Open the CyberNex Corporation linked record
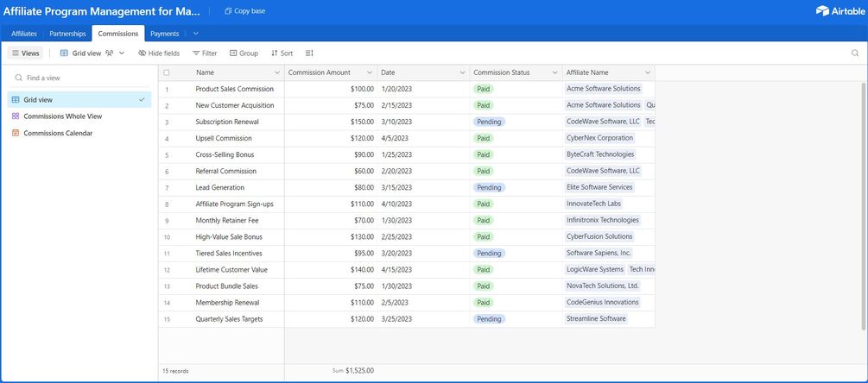Image resolution: width=868 pixels, height=383 pixels. [x=600, y=138]
